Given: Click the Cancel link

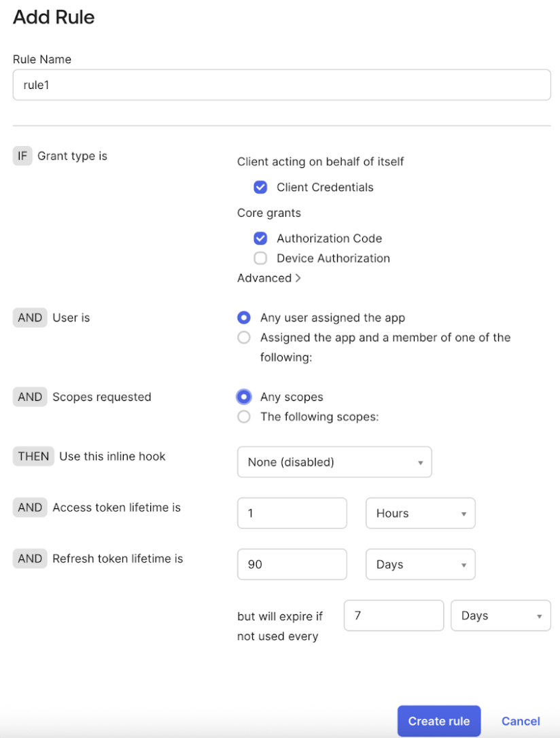Looking at the screenshot, I should [521, 721].
